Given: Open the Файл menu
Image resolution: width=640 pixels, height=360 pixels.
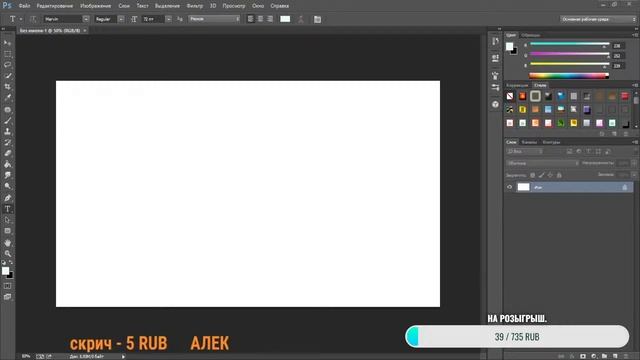Looking at the screenshot, I should pos(24,6).
